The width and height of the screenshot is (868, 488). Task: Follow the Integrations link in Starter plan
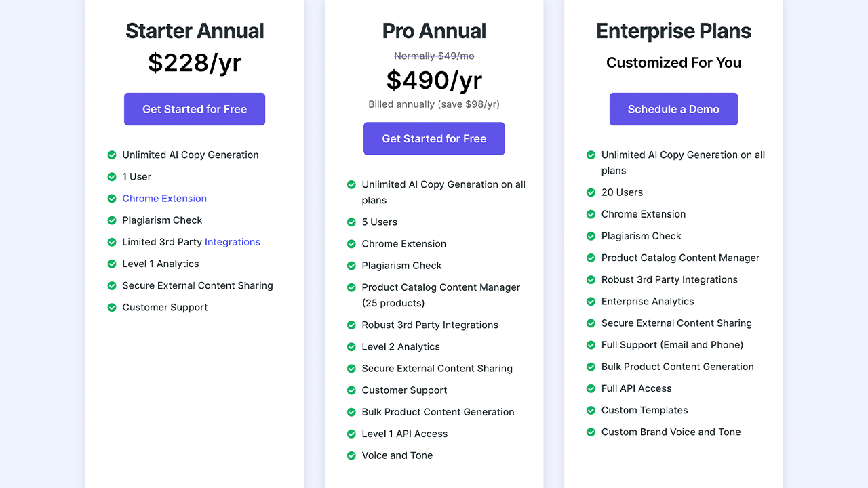pyautogui.click(x=232, y=242)
